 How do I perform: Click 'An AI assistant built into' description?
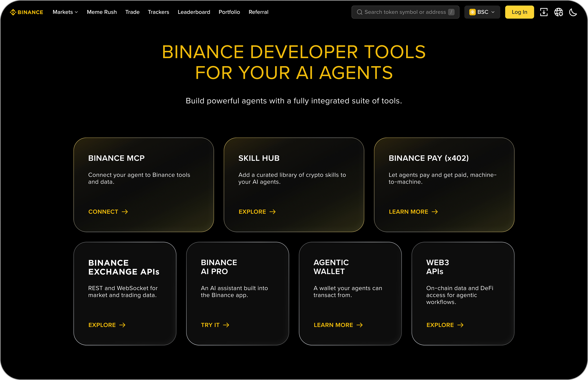234,291
